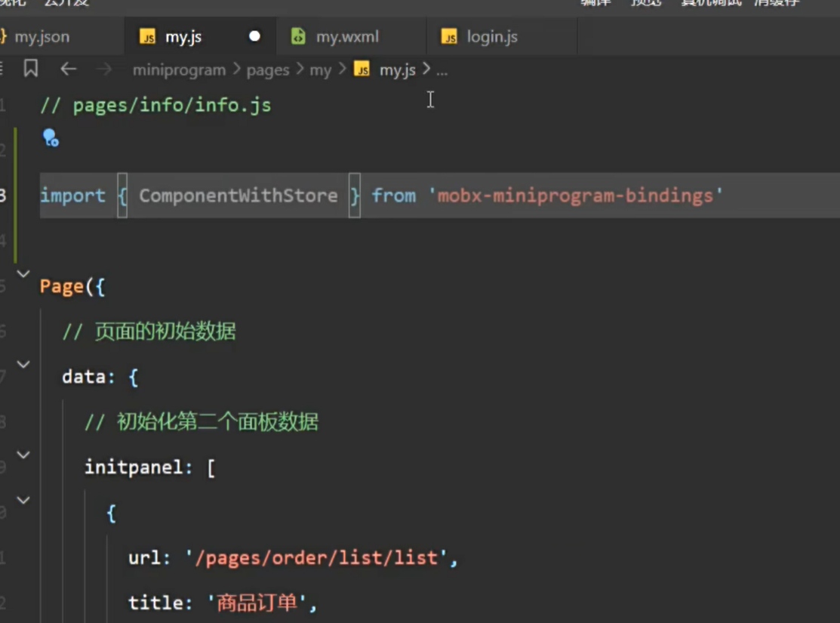Click the code action lightbulb icon
The height and width of the screenshot is (623, 840).
[x=51, y=137]
